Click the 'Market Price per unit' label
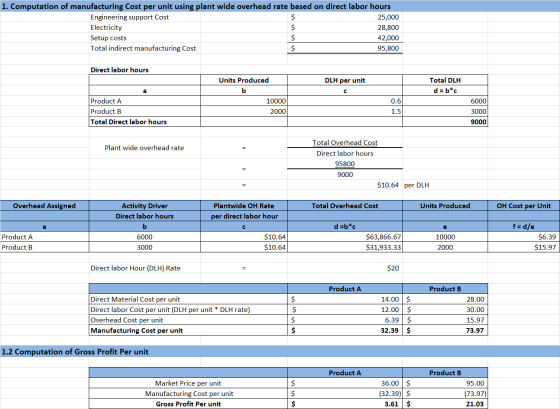This screenshot has width=560, height=409. 188,383
